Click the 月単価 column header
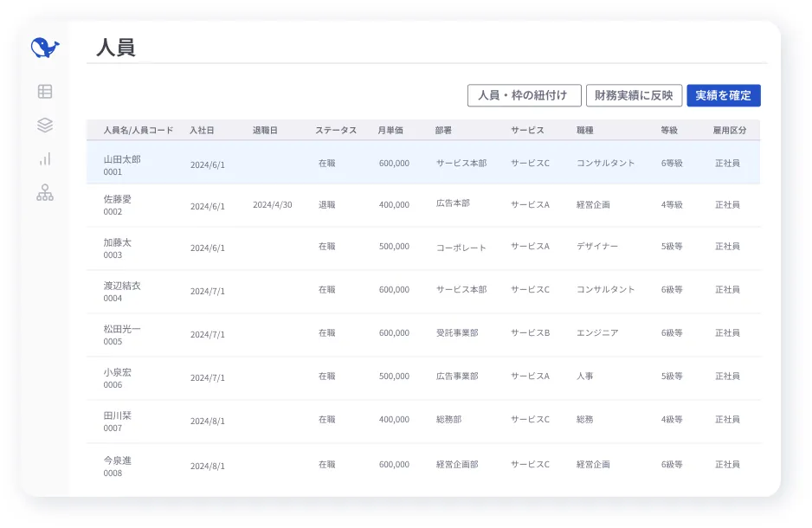Image resolution: width=812 pixels, height=528 pixels. [x=390, y=131]
